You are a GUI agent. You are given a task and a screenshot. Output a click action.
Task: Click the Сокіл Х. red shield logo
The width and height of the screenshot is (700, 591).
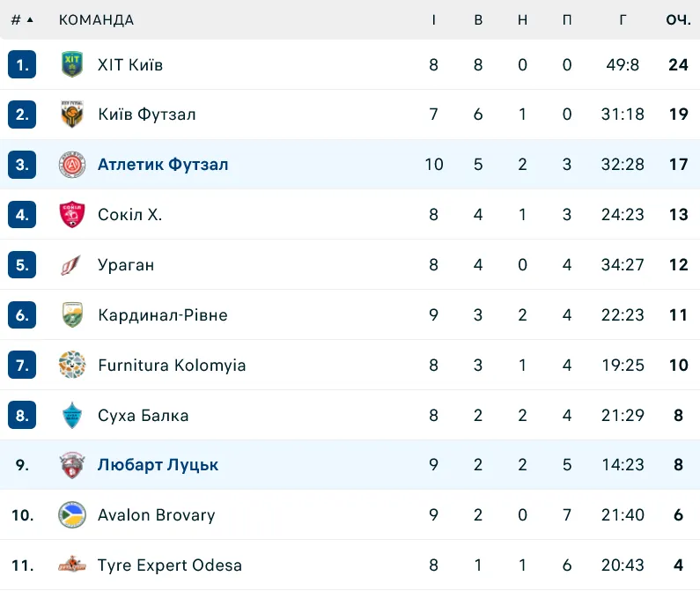(71, 215)
